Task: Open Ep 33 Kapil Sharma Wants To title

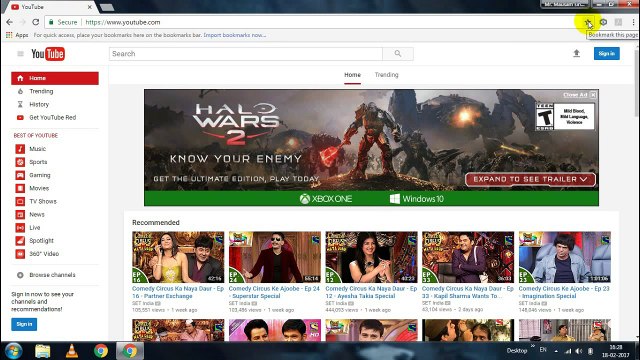Action: pyautogui.click(x=468, y=292)
